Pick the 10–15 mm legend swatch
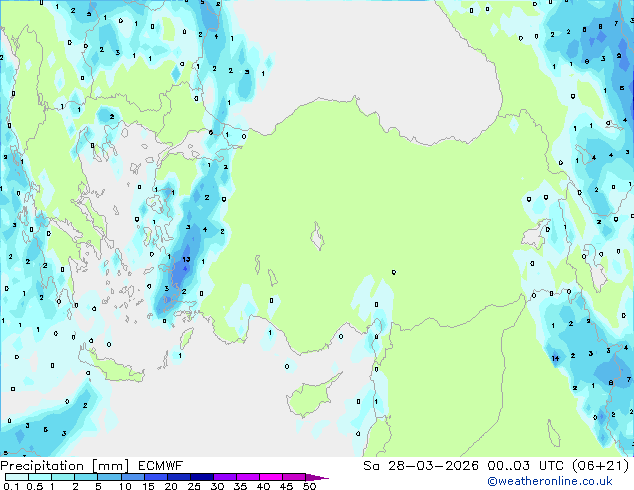 tap(132, 477)
